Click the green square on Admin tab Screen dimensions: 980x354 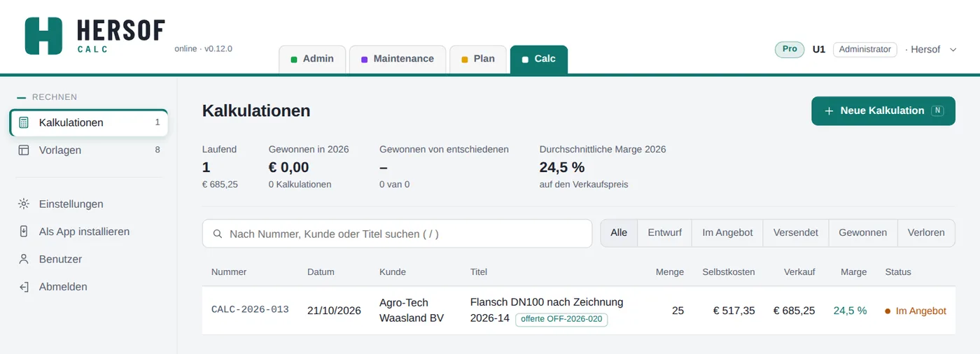[x=294, y=59]
